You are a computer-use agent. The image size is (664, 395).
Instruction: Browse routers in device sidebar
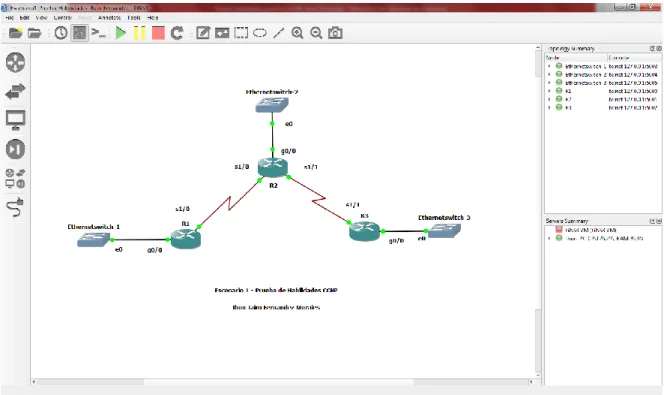click(16, 62)
